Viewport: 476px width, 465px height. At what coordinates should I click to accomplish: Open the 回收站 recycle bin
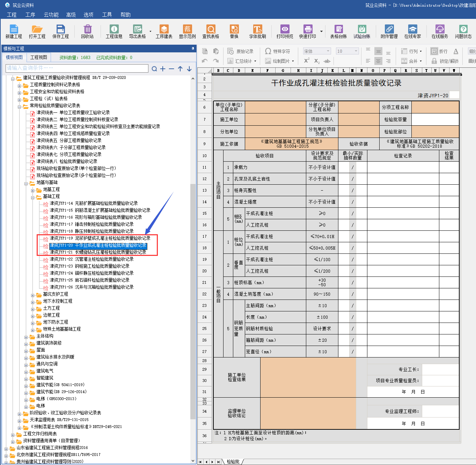(x=87, y=31)
